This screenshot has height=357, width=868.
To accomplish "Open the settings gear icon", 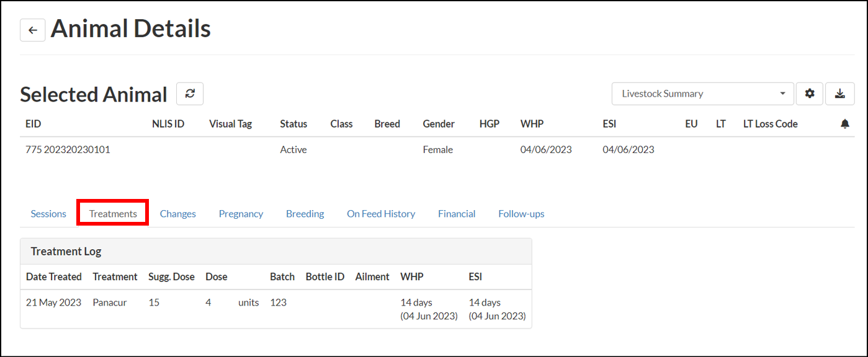I will tap(810, 94).
